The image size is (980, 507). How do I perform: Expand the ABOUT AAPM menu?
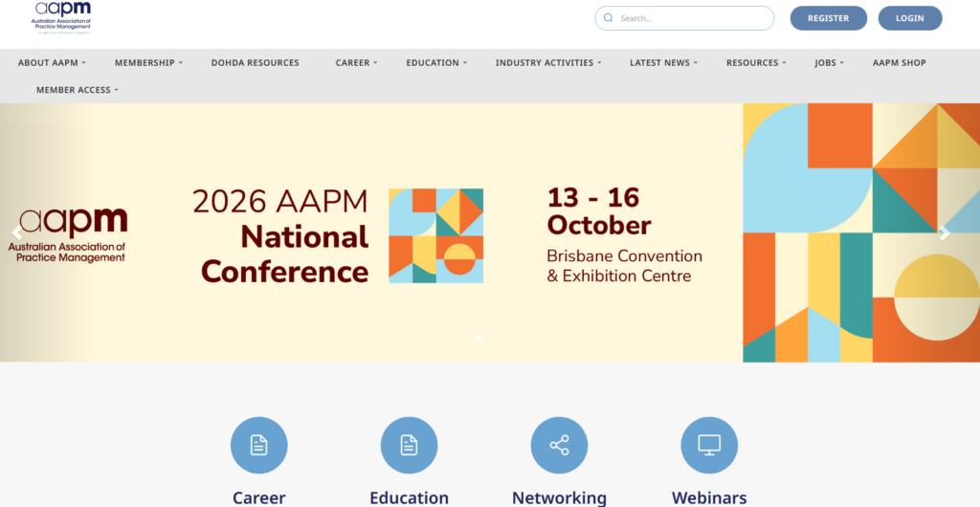coord(52,62)
